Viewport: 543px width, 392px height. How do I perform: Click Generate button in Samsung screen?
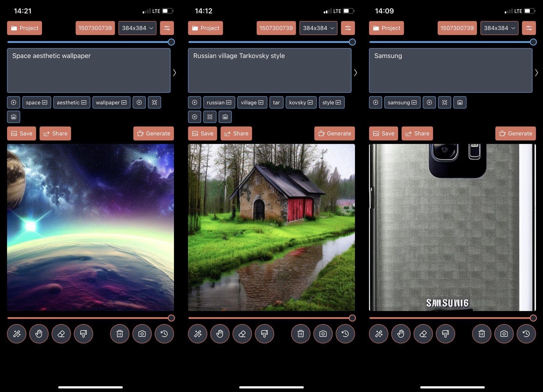tap(516, 134)
